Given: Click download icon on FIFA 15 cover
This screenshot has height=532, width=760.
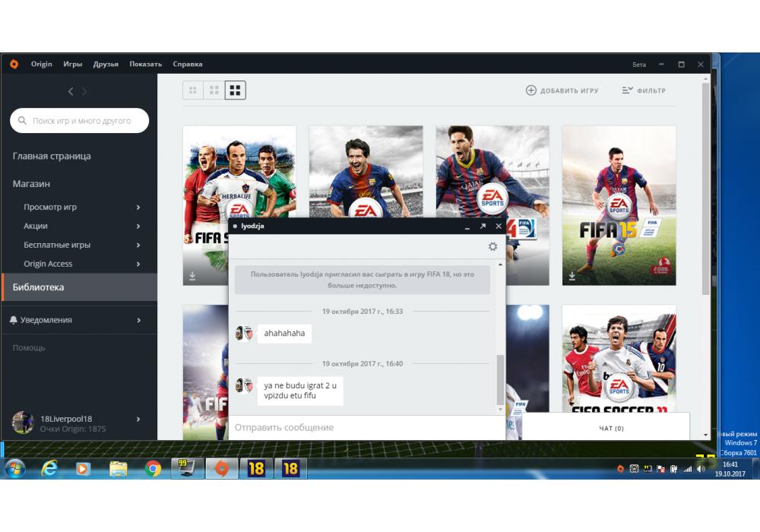Looking at the screenshot, I should point(572,276).
